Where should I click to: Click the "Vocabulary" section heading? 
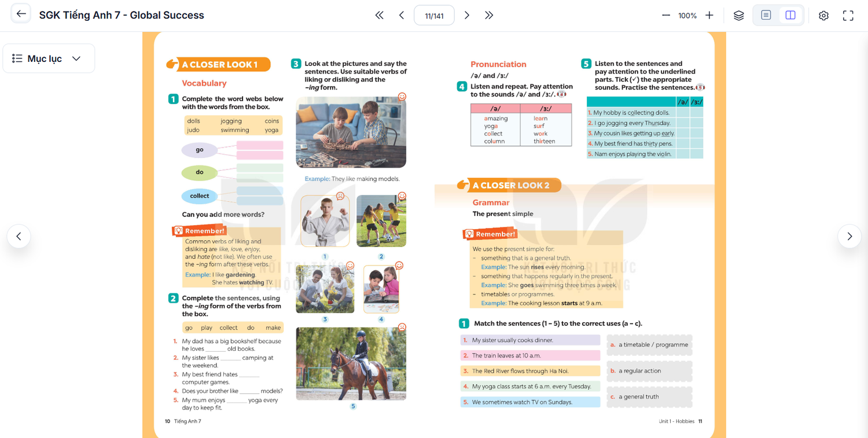(x=204, y=83)
